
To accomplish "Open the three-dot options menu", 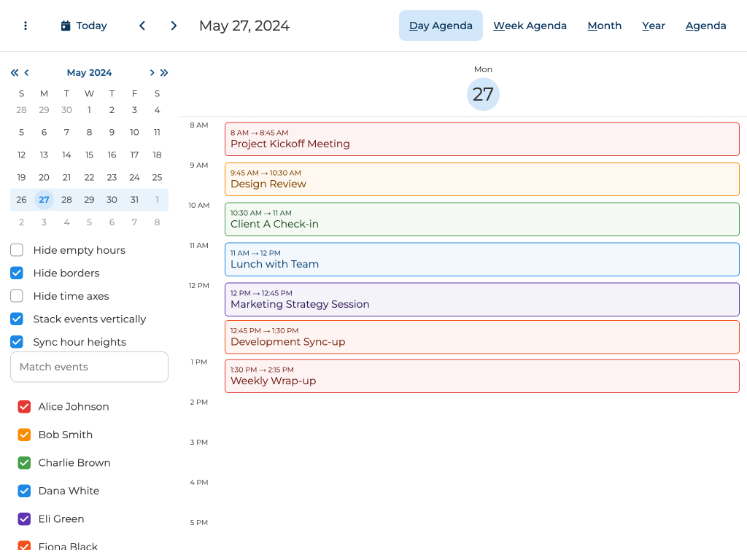I will 26,26.
